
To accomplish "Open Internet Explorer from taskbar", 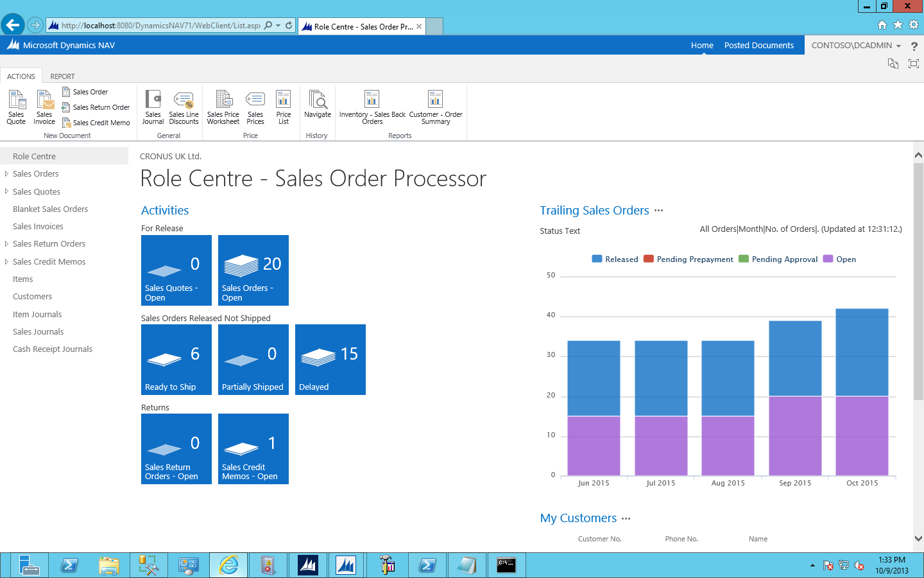I will coord(228,565).
